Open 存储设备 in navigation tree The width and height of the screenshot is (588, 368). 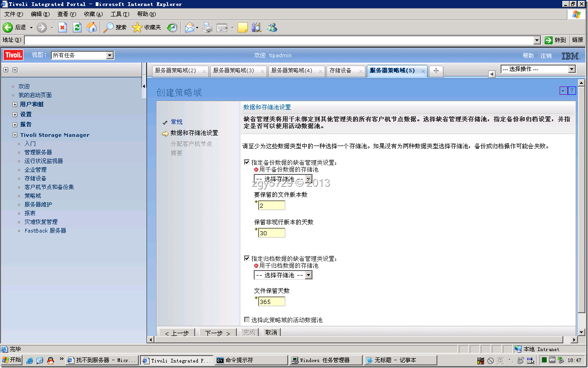[36, 179]
